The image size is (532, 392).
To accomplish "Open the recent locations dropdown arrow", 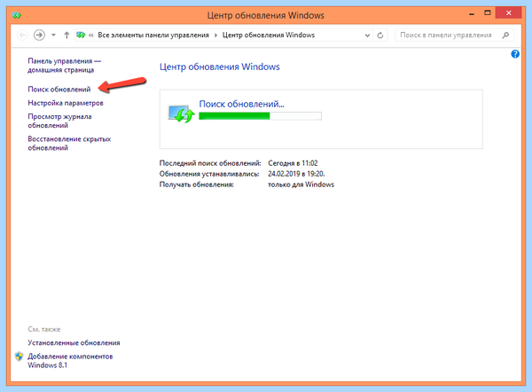I will tap(53, 35).
